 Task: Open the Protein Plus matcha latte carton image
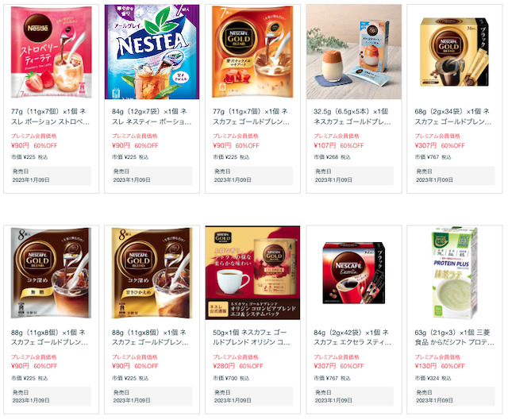point(455,273)
